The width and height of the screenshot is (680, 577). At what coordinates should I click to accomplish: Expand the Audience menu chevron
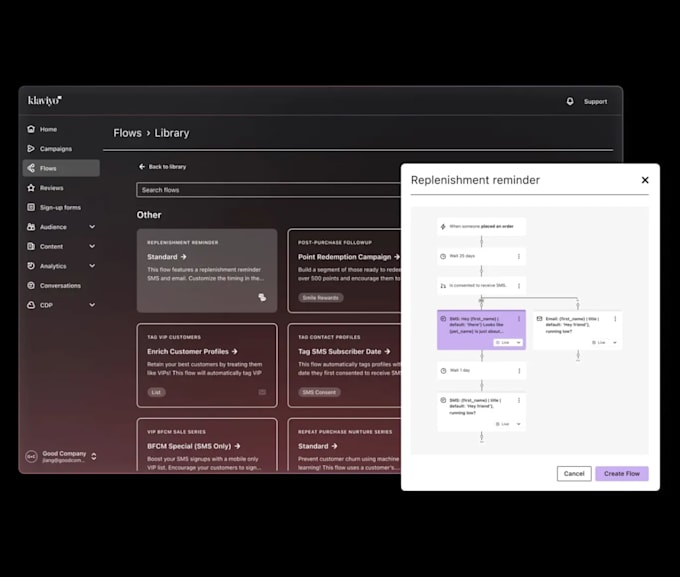pyautogui.click(x=92, y=226)
